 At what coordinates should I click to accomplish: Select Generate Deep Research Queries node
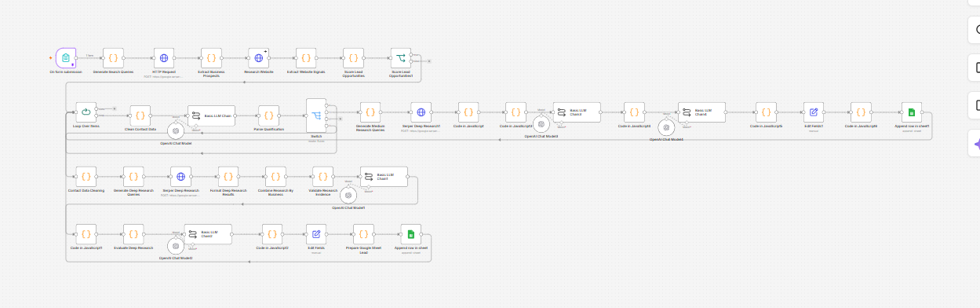[133, 177]
